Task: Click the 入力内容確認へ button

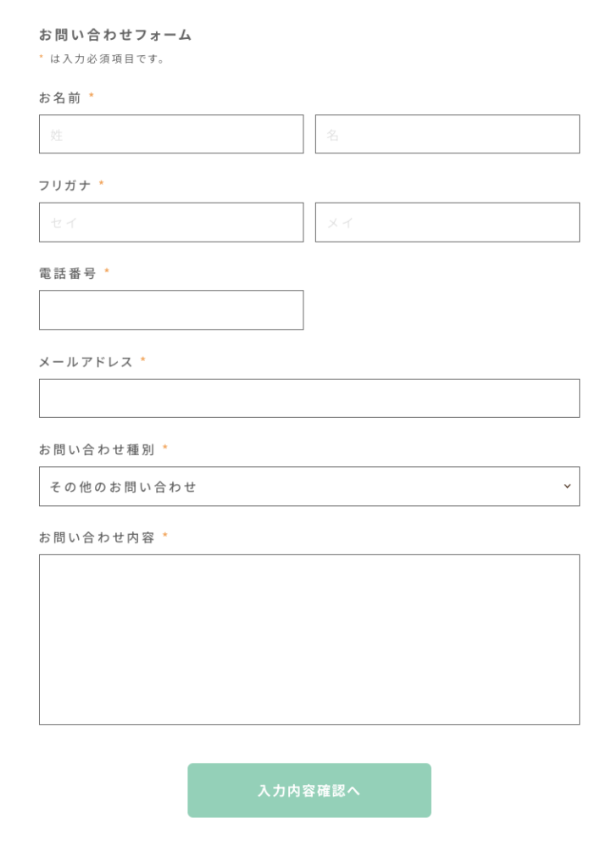Action: 309,790
